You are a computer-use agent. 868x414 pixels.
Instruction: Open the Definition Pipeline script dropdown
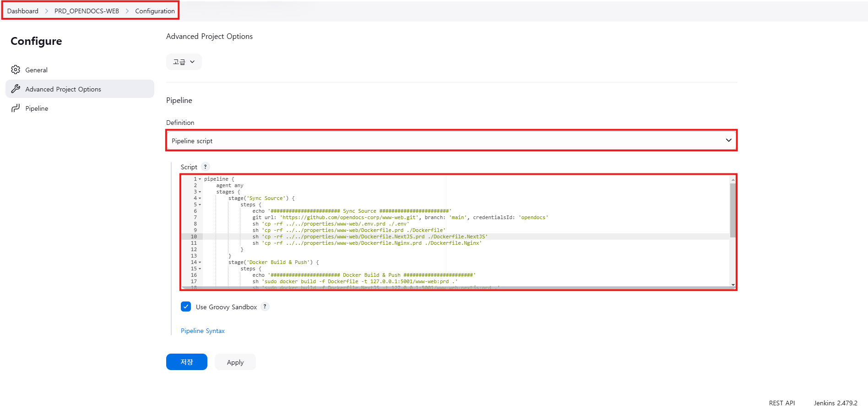coord(451,140)
